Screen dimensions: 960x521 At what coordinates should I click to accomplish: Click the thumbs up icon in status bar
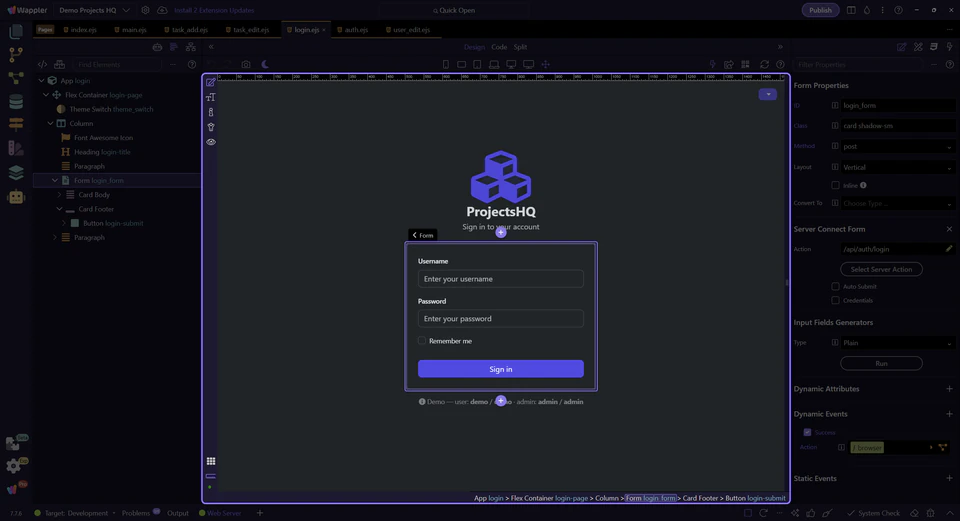point(811,513)
